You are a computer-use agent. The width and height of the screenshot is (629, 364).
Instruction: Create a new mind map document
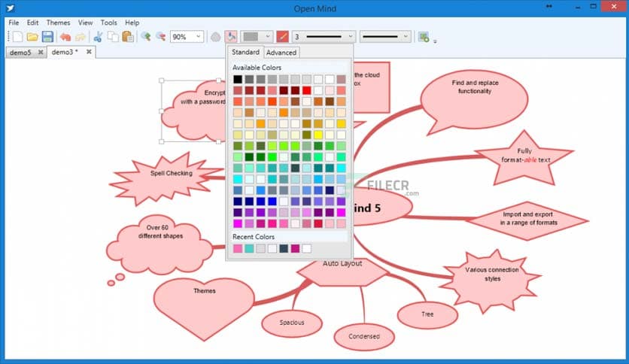coord(18,37)
